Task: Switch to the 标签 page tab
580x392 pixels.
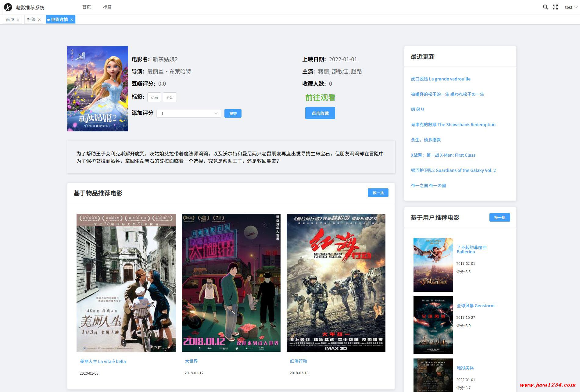Action: (x=31, y=20)
